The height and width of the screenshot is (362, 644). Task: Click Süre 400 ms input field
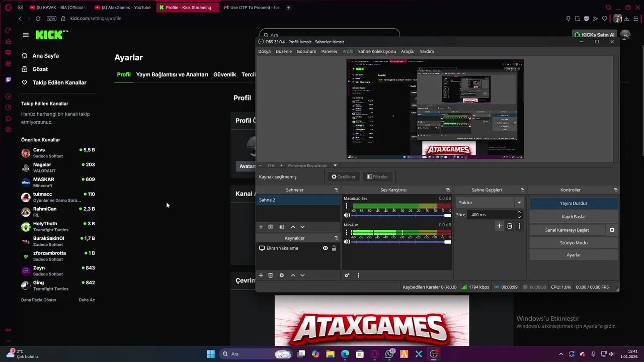point(492,215)
